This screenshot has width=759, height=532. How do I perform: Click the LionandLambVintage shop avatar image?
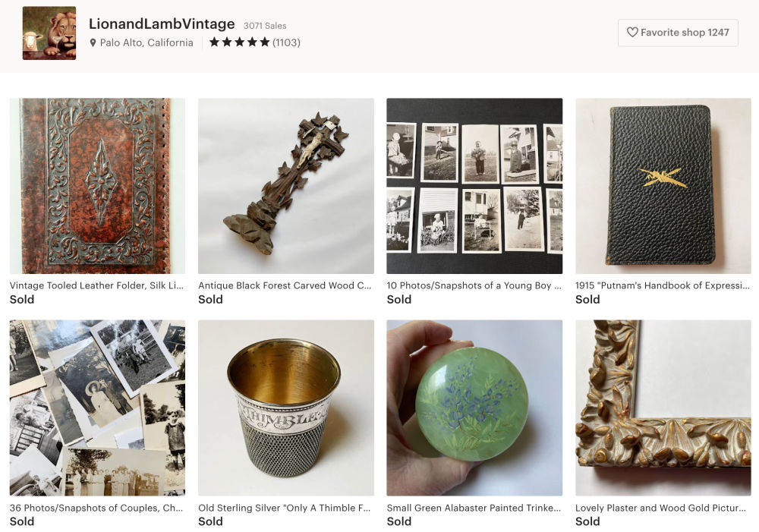(x=49, y=33)
